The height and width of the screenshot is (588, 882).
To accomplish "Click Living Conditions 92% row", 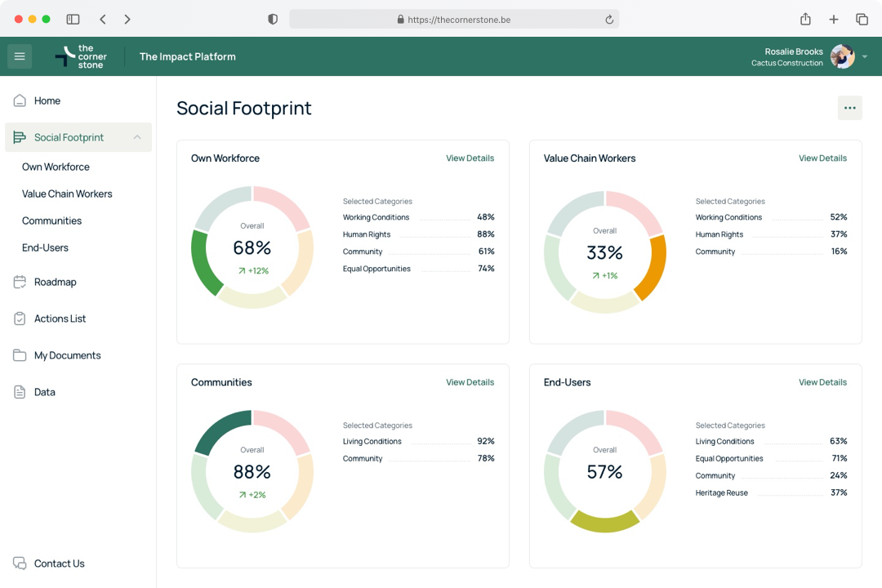I will pos(418,441).
